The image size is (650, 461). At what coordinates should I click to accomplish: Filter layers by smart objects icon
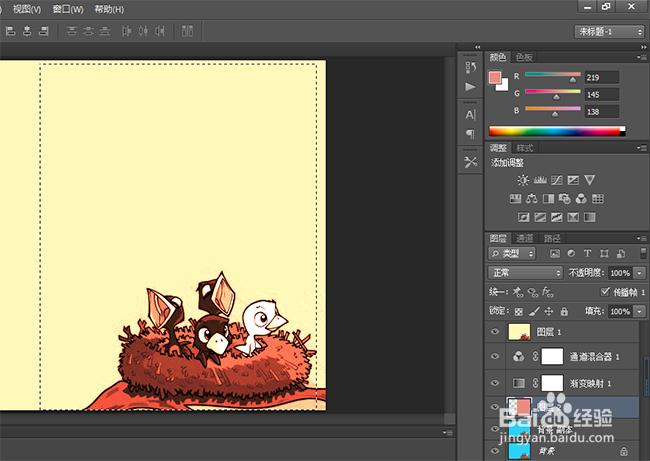coord(621,253)
